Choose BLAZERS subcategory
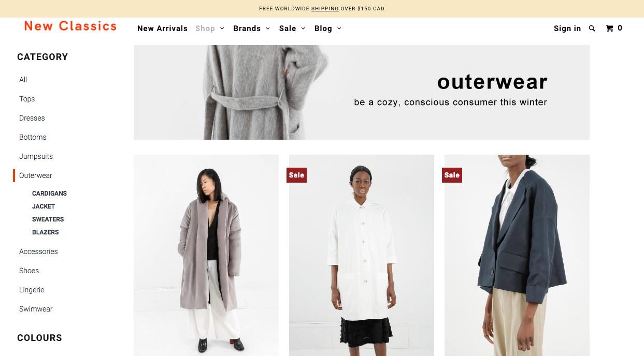This screenshot has width=644, height=356. tap(46, 232)
